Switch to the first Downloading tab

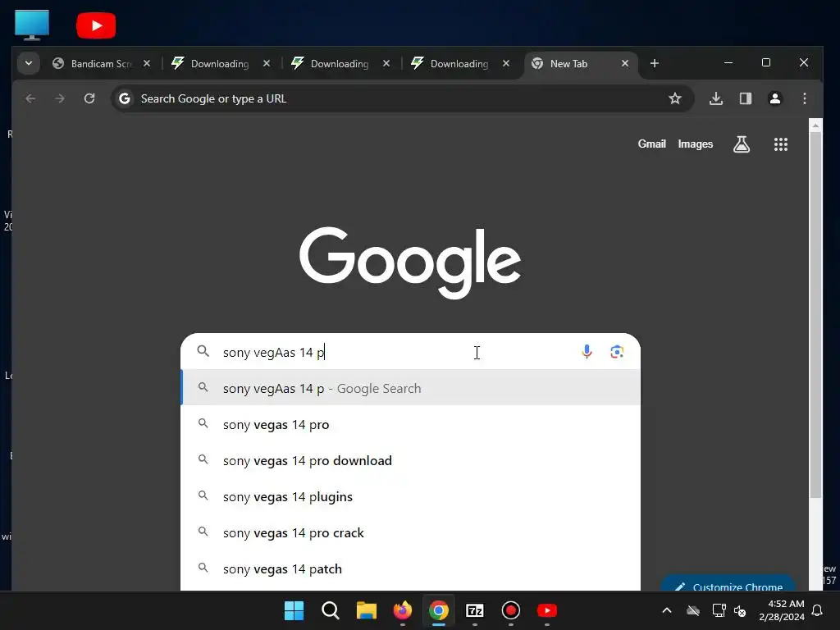coord(220,64)
